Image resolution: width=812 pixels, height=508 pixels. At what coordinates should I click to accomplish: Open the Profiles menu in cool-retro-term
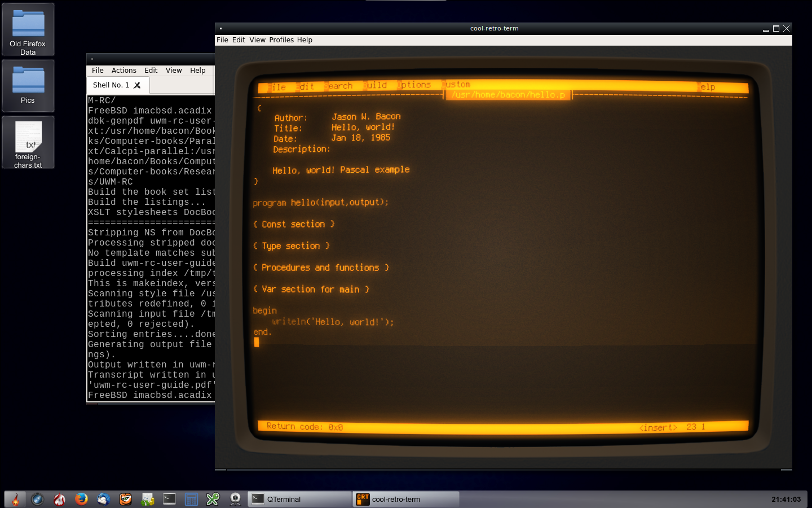point(281,40)
